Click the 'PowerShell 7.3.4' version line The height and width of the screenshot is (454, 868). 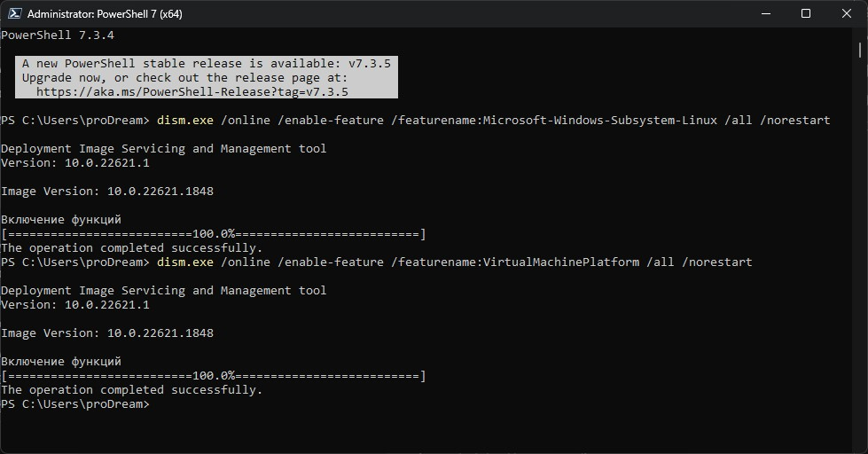[x=58, y=35]
